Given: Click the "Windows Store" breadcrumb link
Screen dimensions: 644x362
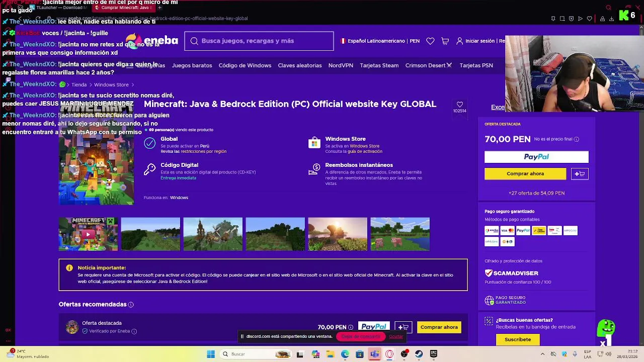Looking at the screenshot, I should (111, 85).
